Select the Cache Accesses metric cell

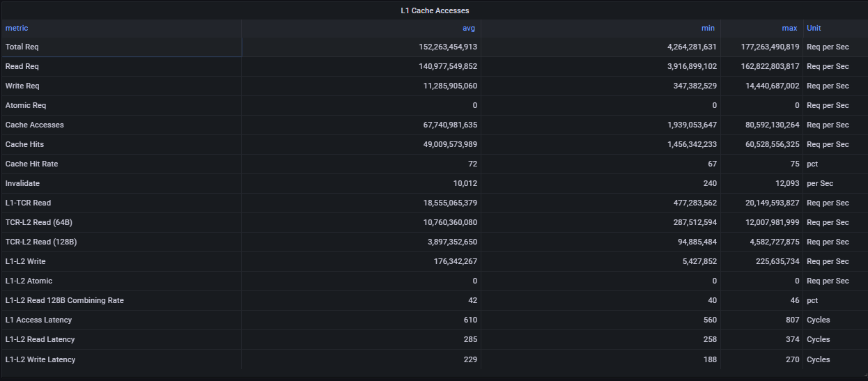click(x=122, y=125)
